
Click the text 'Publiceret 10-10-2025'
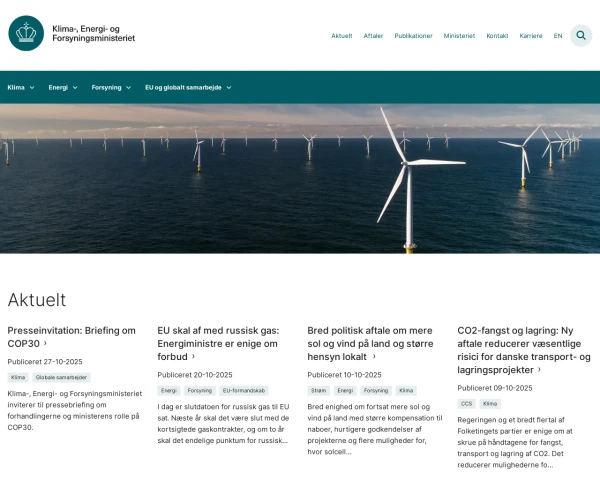[344, 375]
